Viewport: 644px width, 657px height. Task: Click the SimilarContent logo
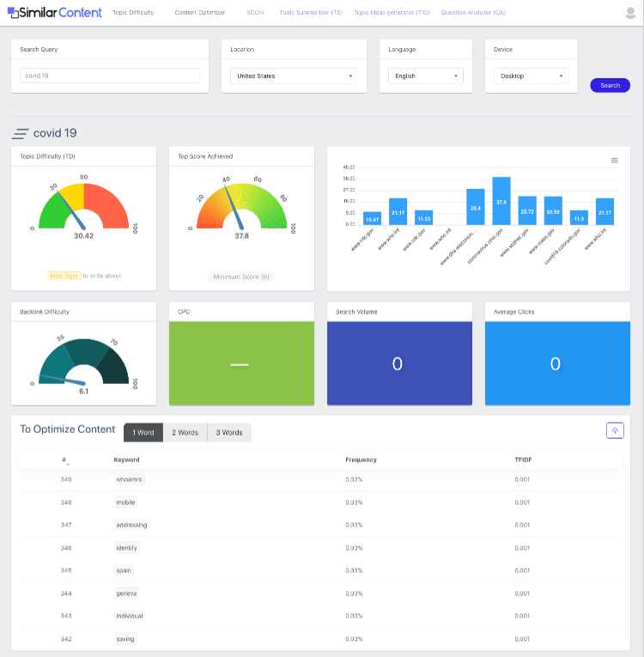[x=54, y=13]
